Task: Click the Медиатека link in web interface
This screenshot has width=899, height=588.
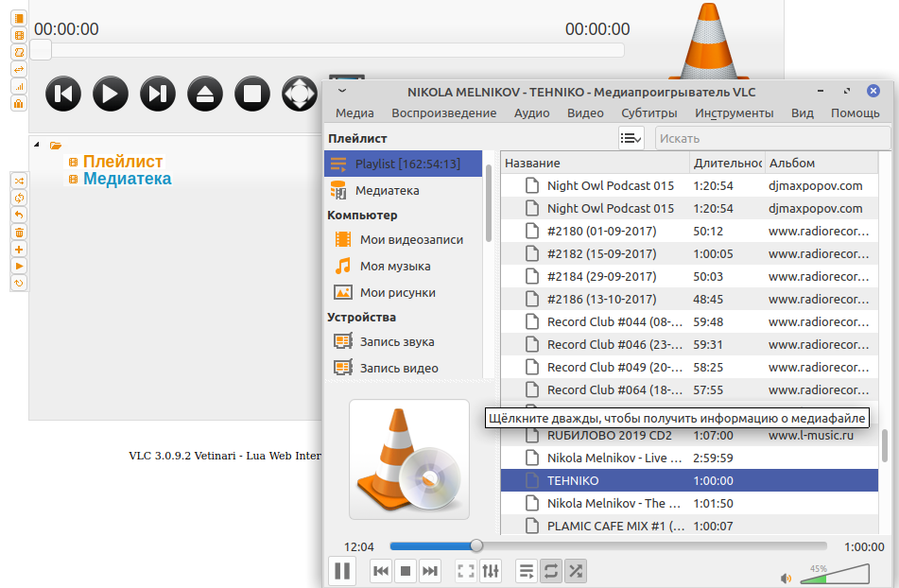Action: click(x=127, y=179)
